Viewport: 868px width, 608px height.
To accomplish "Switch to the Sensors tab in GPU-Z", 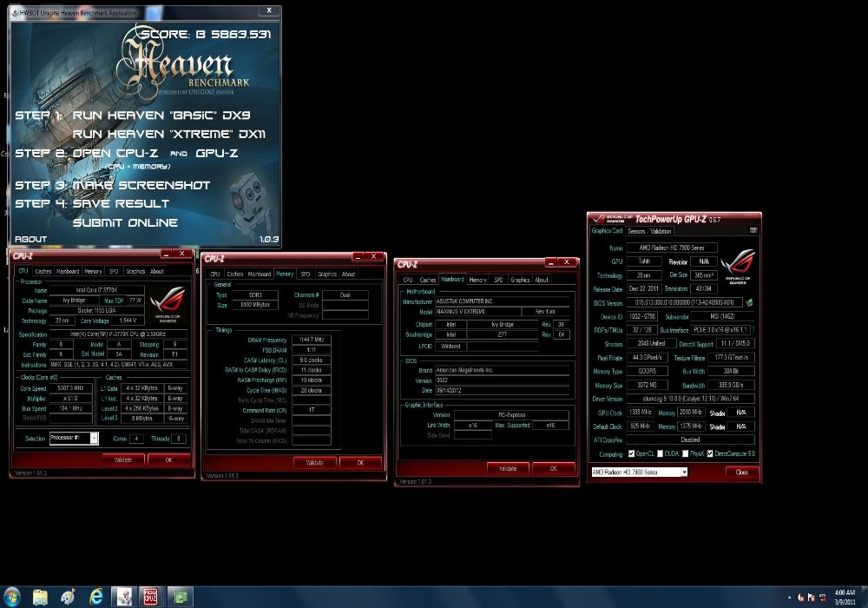I will tap(636, 231).
